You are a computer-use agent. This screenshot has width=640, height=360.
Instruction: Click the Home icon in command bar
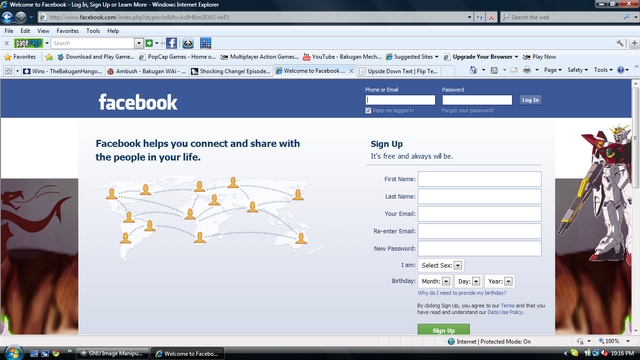tap(473, 70)
